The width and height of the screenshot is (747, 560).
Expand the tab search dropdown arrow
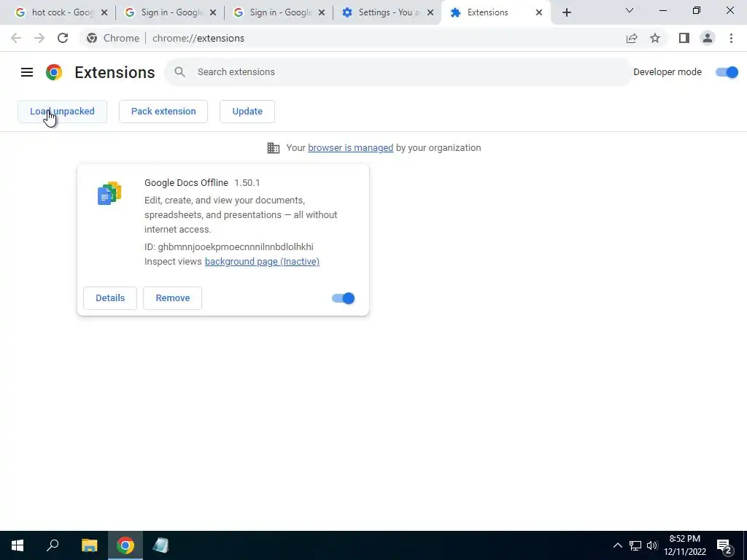(630, 10)
